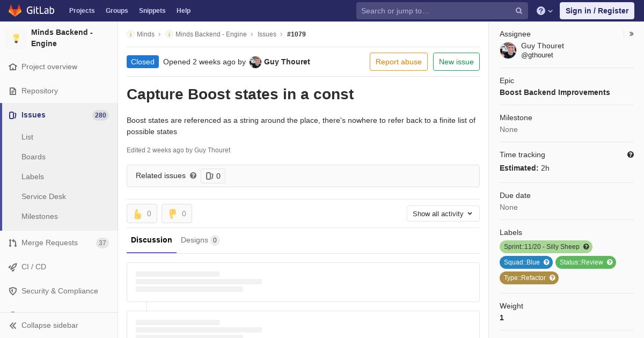Click the Minds Backend Engine lightbulb avatar
Screen dimensions: 644x338
pos(16,38)
